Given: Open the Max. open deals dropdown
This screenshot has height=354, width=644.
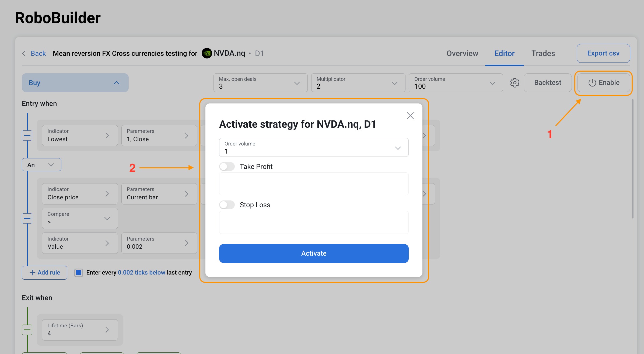Looking at the screenshot, I should click(297, 83).
